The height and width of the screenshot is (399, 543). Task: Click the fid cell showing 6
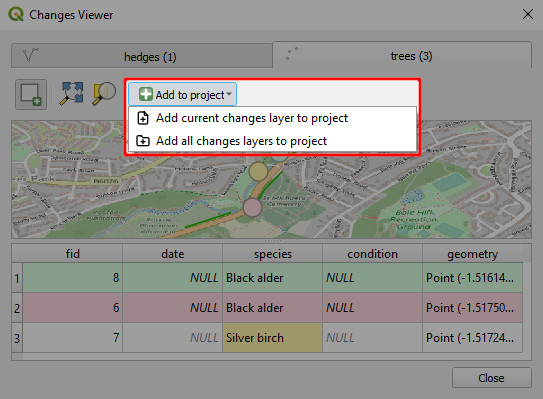73,308
